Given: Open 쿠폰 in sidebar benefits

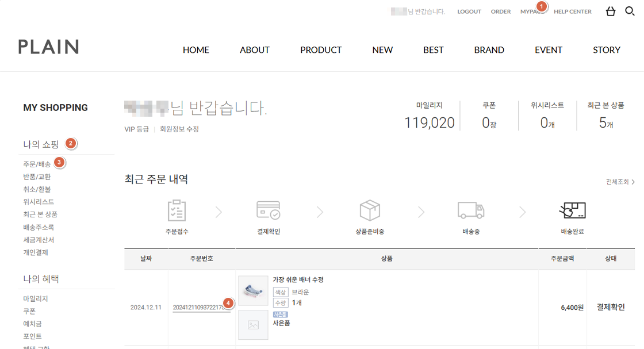Looking at the screenshot, I should [29, 311].
